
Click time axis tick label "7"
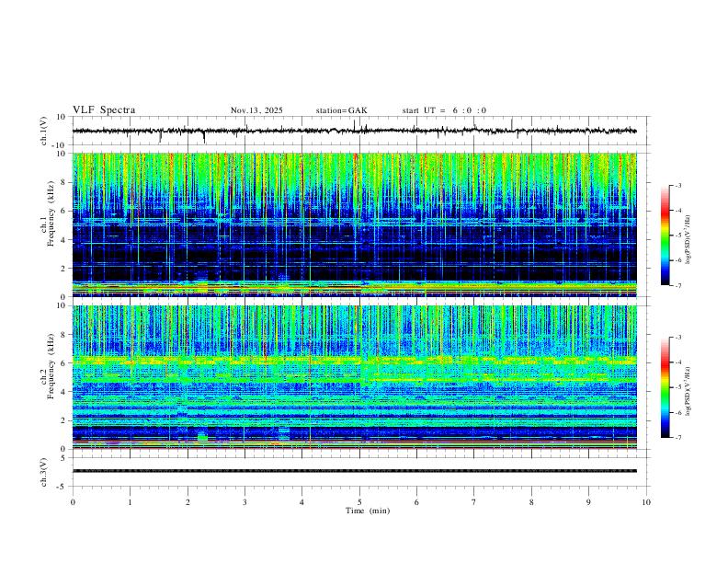(474, 502)
